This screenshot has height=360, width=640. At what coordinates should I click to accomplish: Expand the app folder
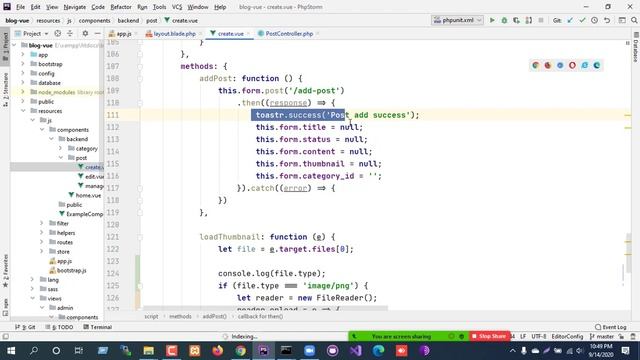[x=23, y=55]
